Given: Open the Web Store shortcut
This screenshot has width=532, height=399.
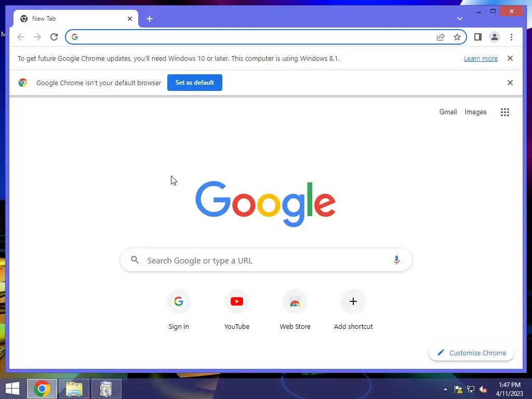Looking at the screenshot, I should pos(295,310).
